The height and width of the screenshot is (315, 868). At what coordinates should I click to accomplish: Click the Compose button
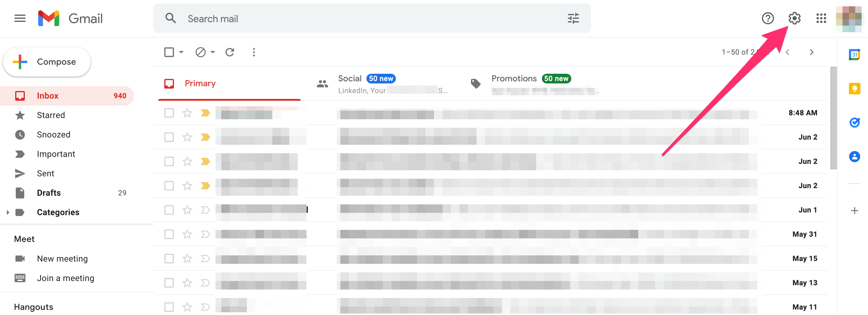pos(47,62)
